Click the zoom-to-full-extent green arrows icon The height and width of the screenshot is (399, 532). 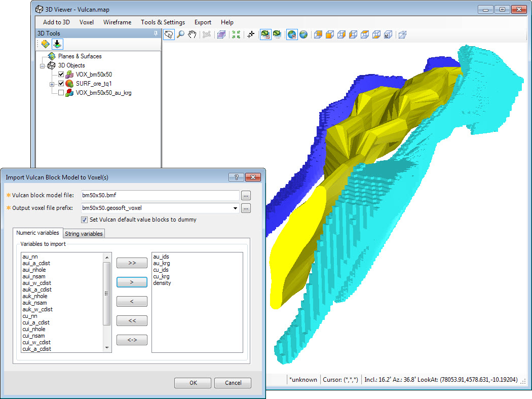(236, 34)
